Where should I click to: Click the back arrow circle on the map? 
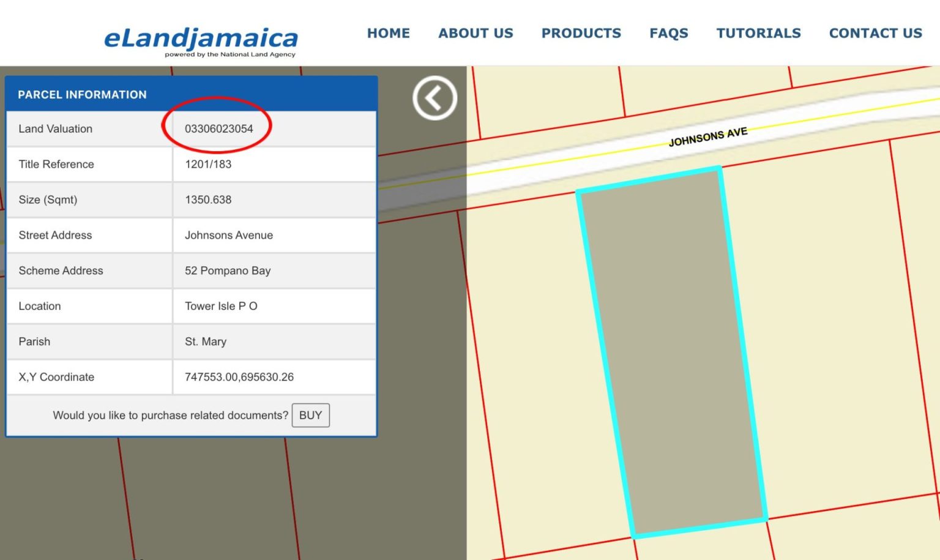[434, 98]
